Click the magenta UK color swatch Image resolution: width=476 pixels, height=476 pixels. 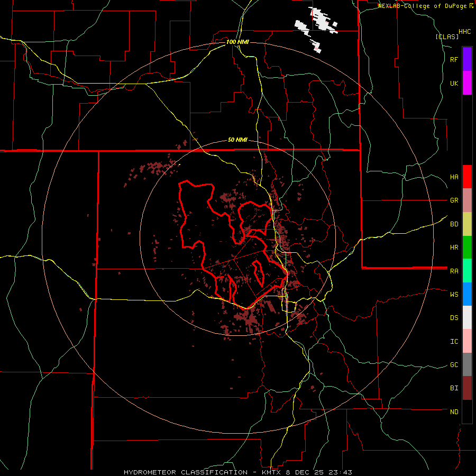coord(467,83)
